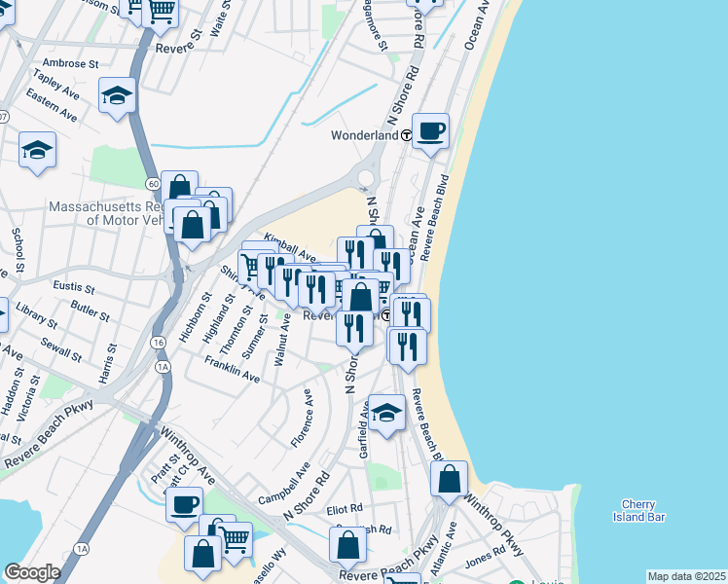Click the route 16 highway shield
Screen dimensions: 728x584
(x=159, y=343)
